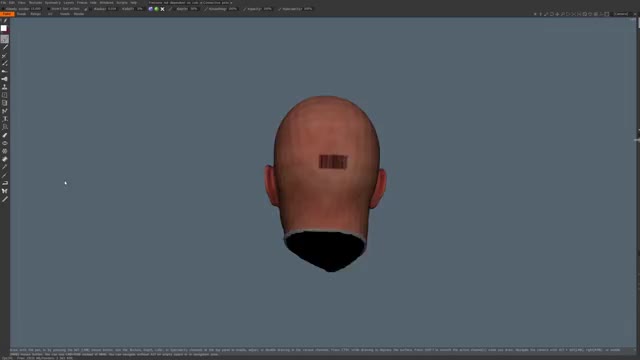Toggle the purple depth channel sphere
Screen dimensions: 640x360
(x=150, y=9)
